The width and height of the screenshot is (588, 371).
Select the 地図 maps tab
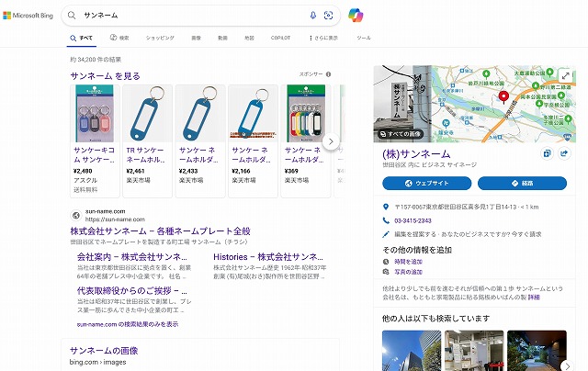click(249, 38)
